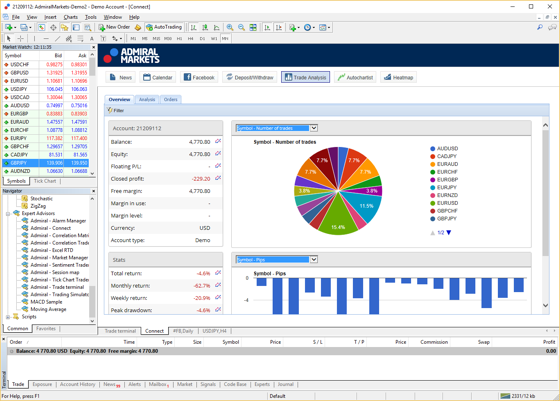Switch to the Orders tab
Image resolution: width=560 pixels, height=401 pixels.
coord(171,99)
